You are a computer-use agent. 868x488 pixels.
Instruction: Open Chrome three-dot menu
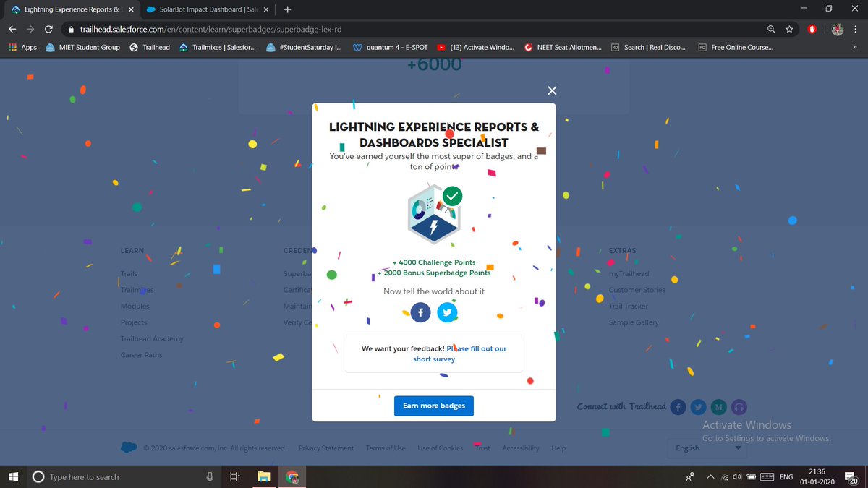[855, 29]
